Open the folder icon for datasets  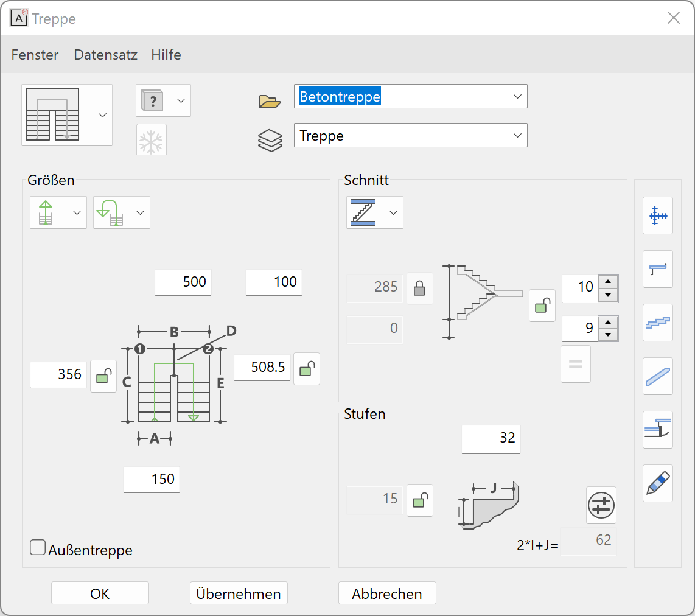pos(270,102)
